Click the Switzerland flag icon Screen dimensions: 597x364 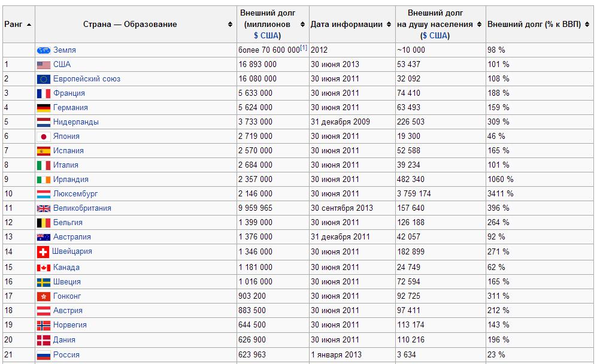43,252
